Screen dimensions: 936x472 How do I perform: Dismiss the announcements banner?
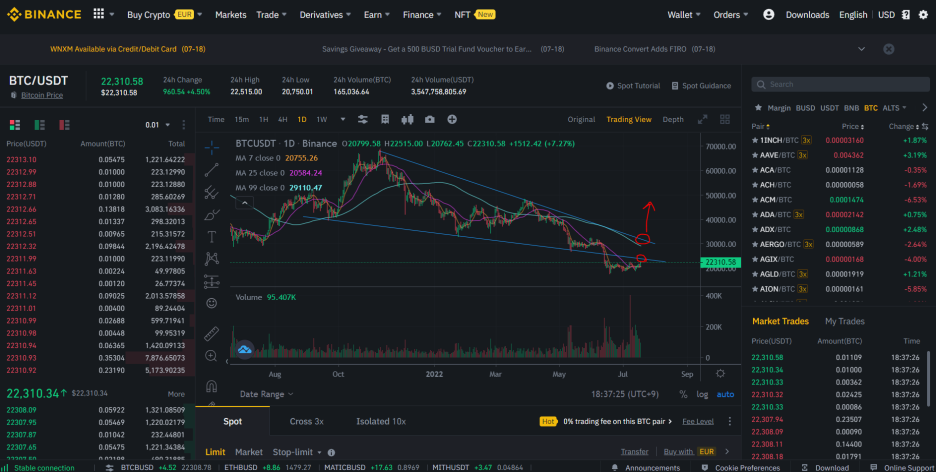tap(889, 49)
